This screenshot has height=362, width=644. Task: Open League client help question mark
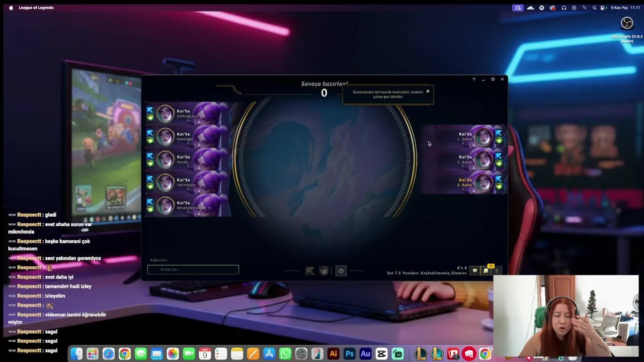473,79
